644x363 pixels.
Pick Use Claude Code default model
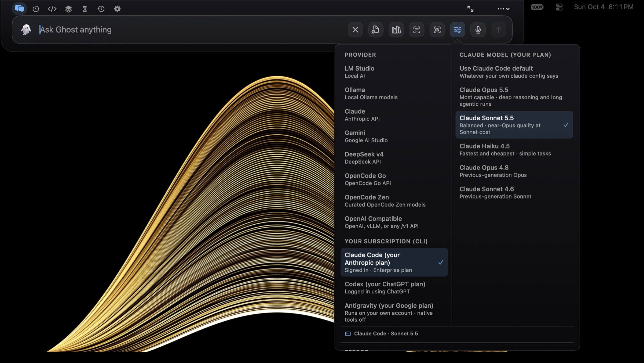tap(514, 72)
